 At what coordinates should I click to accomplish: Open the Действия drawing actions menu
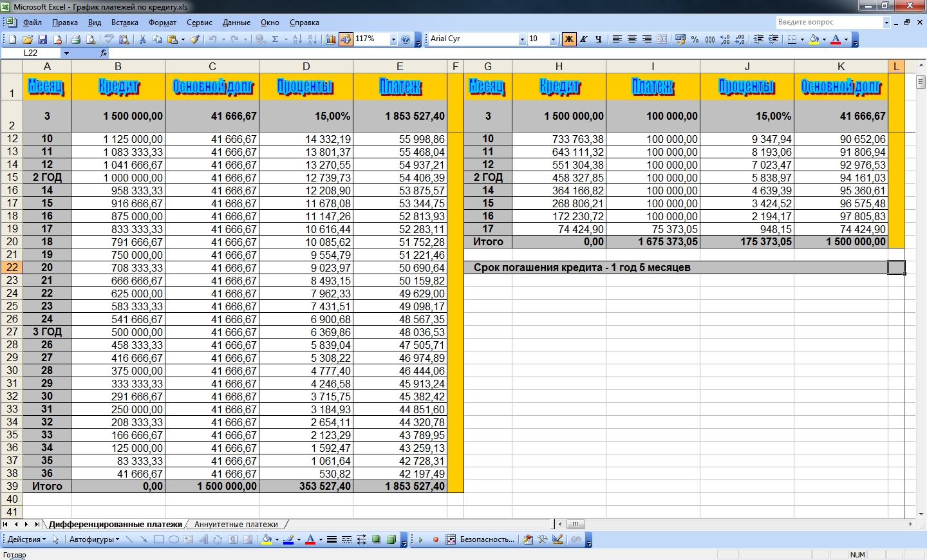pos(26,539)
